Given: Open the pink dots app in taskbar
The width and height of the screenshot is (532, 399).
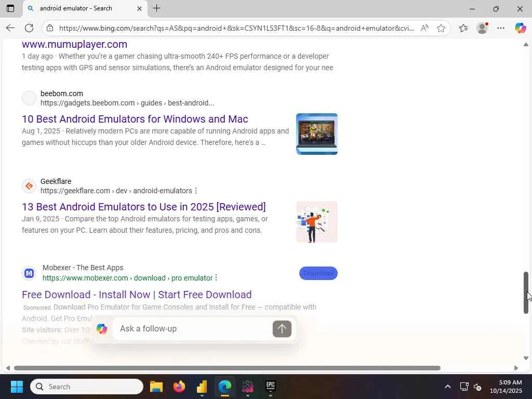Looking at the screenshot, I should [x=247, y=387].
